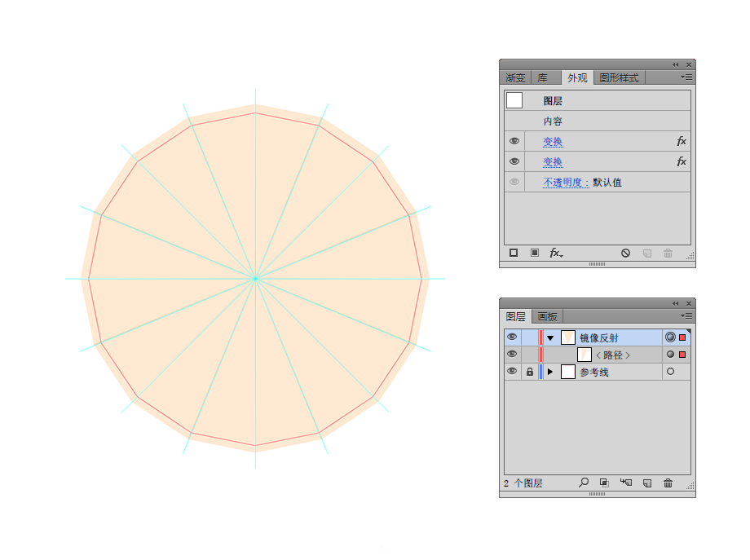Hide the 镜像反射 layer
Viewport: 750px width, 560px height.
pos(512,337)
